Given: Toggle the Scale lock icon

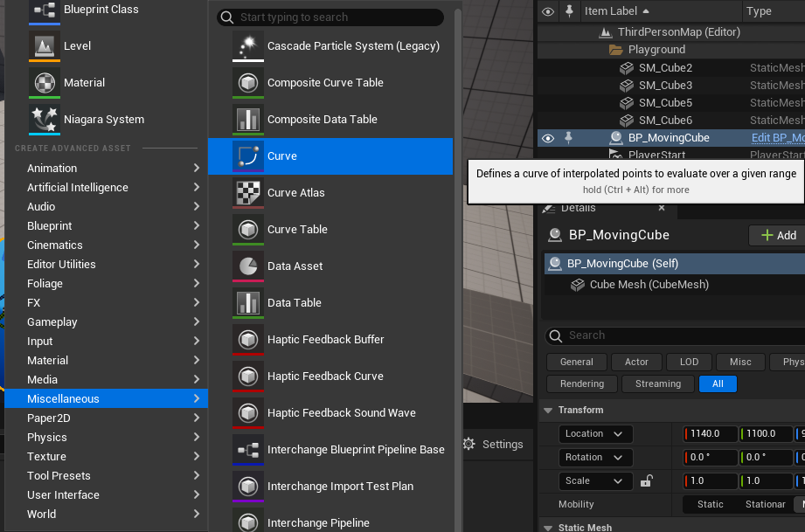Looking at the screenshot, I should coord(647,480).
